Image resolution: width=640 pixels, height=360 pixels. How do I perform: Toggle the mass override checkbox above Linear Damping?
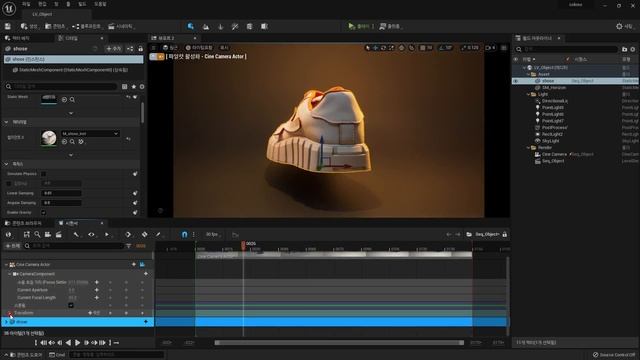(9, 184)
